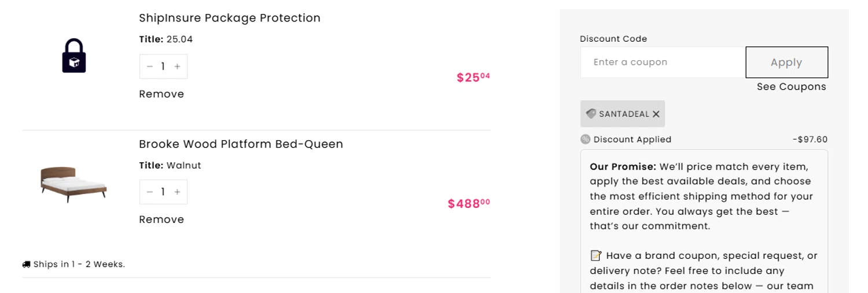
Task: Decrease Brooke Wood Platform Bed quantity
Action: pos(150,192)
